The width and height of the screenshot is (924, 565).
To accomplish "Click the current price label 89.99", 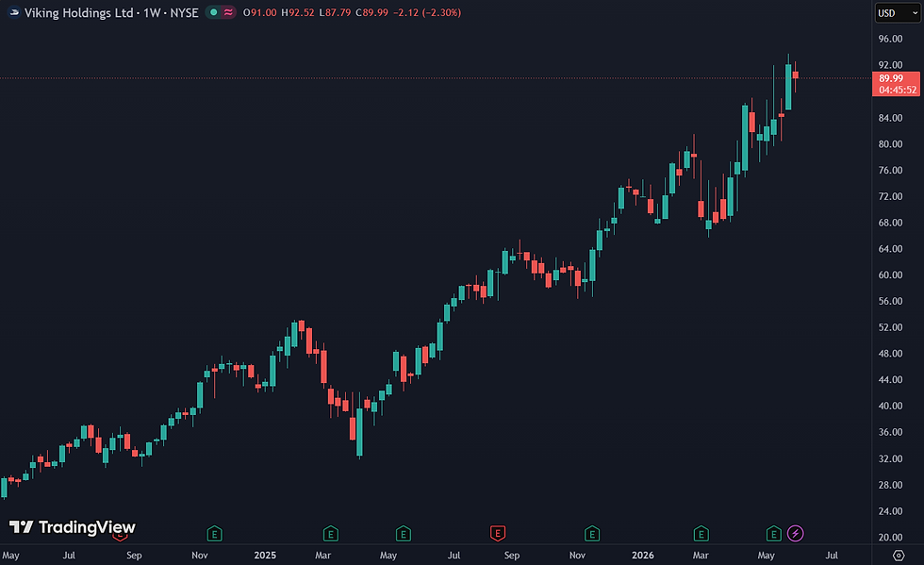I will [891, 78].
